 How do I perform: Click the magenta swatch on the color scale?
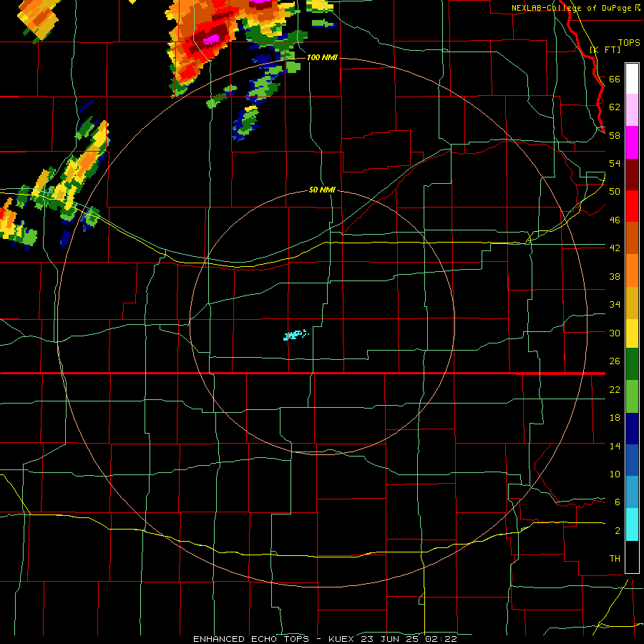pos(632,142)
